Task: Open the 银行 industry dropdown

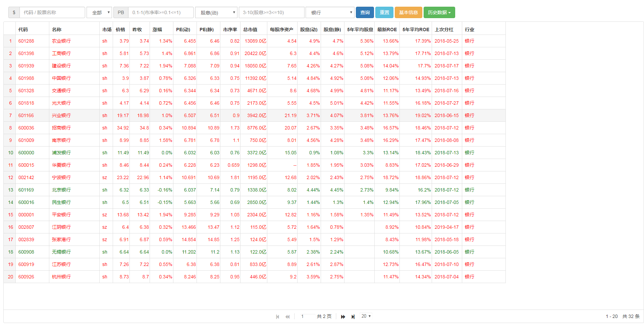Action: click(x=330, y=12)
